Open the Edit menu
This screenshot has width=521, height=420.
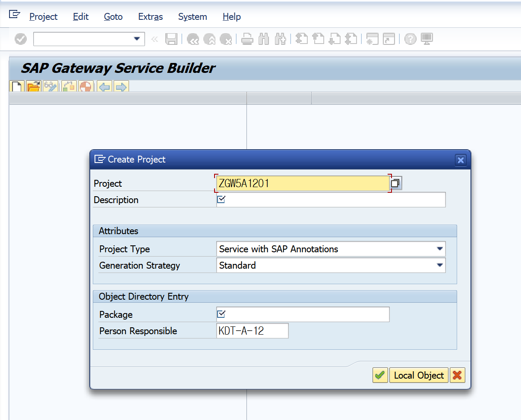pyautogui.click(x=81, y=17)
